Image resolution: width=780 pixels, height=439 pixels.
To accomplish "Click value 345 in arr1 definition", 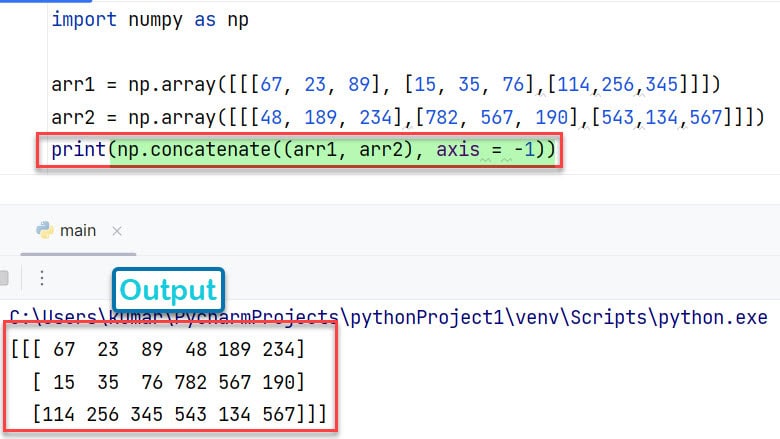I will (x=662, y=85).
